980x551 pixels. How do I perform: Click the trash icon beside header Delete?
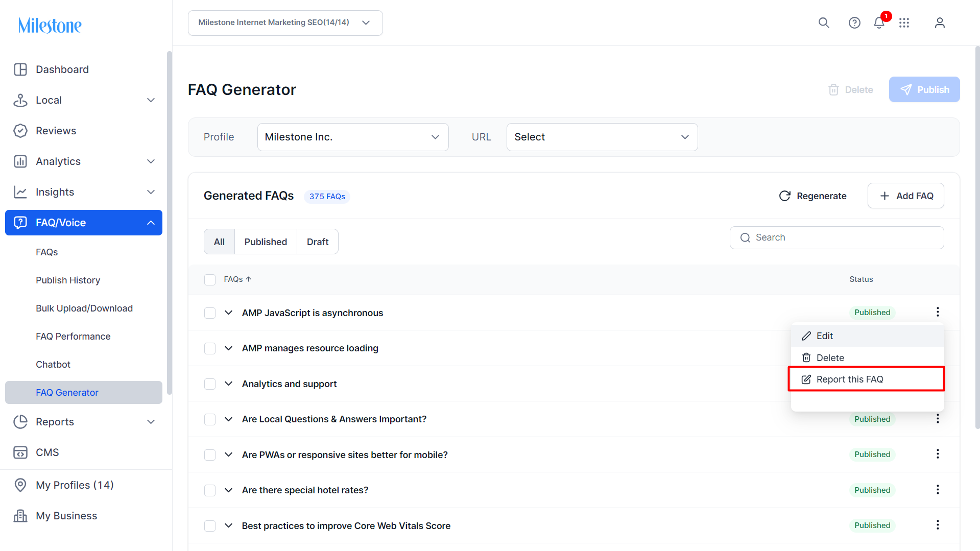click(833, 90)
